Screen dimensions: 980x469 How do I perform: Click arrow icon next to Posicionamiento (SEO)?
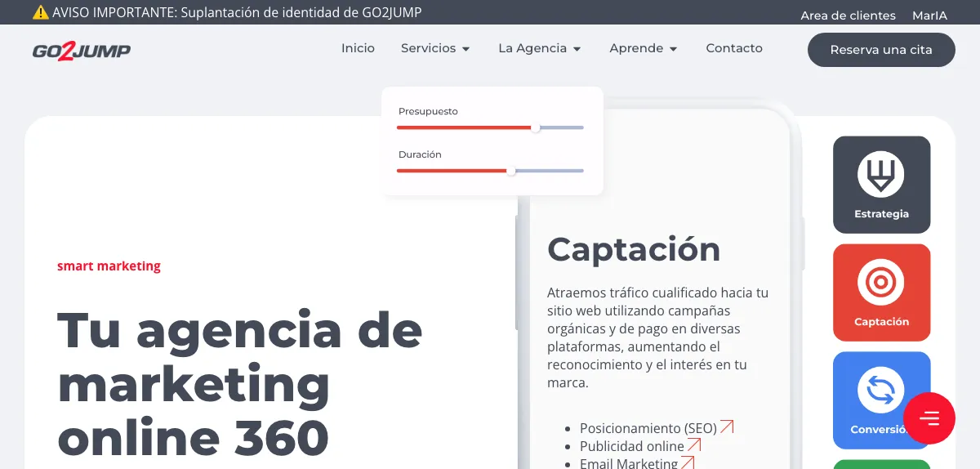pyautogui.click(x=727, y=427)
